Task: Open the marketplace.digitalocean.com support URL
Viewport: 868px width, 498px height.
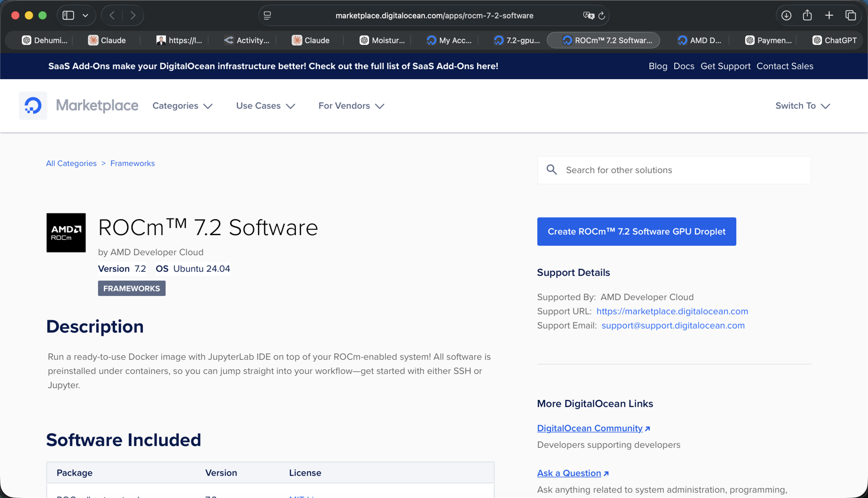Action: [x=672, y=311]
